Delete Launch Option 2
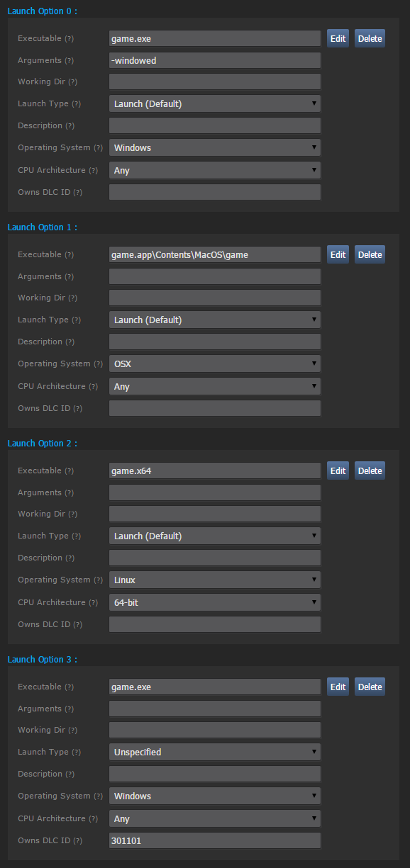 tap(370, 470)
